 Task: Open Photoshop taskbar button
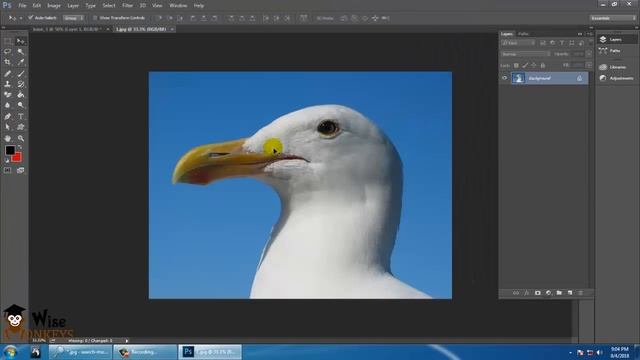(x=210, y=352)
